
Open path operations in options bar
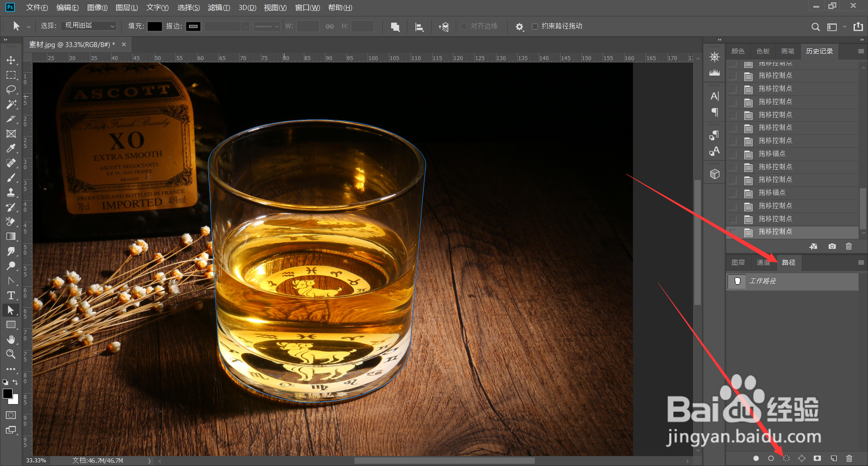point(395,27)
